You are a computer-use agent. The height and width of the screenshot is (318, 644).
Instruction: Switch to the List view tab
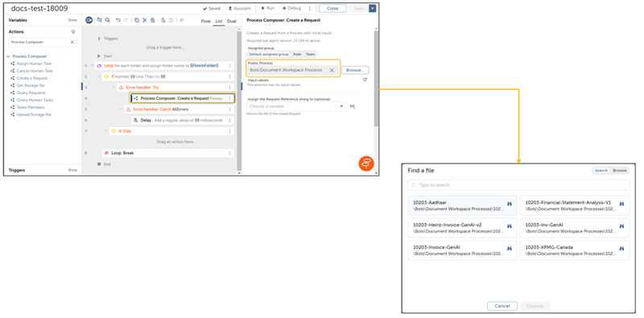click(219, 21)
